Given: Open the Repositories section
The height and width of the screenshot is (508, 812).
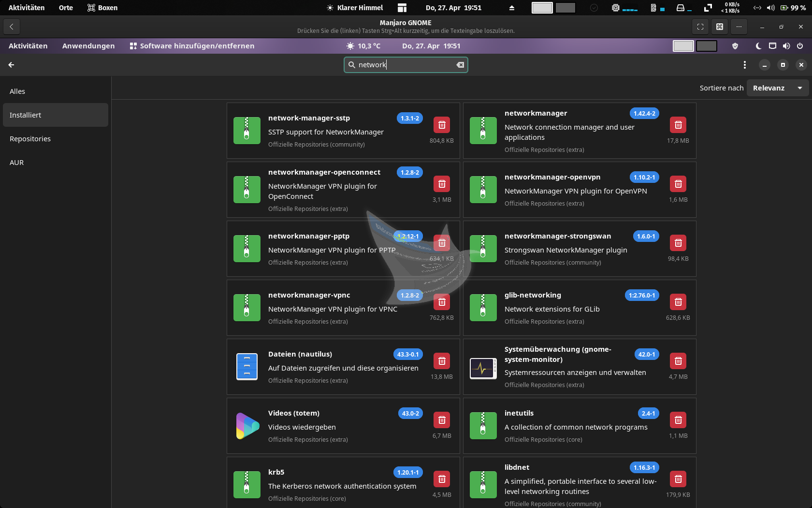Looking at the screenshot, I should (x=30, y=139).
